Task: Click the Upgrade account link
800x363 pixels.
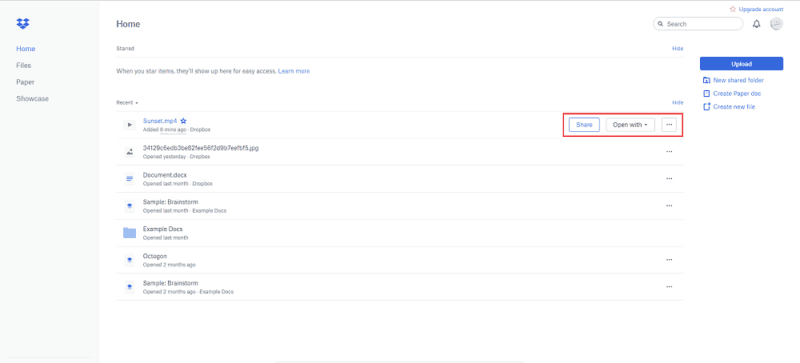Action: [x=761, y=9]
